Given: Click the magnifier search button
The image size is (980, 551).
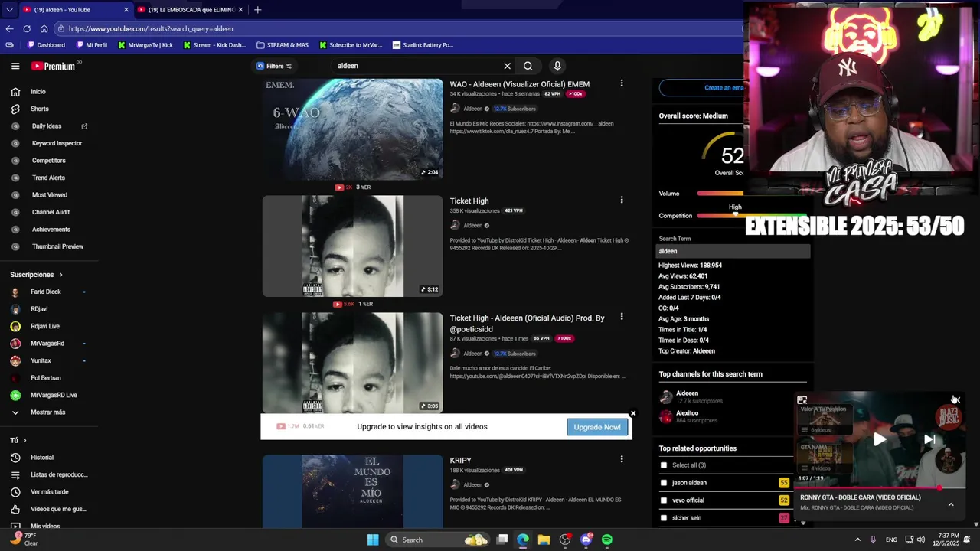Looking at the screenshot, I should pos(528,66).
